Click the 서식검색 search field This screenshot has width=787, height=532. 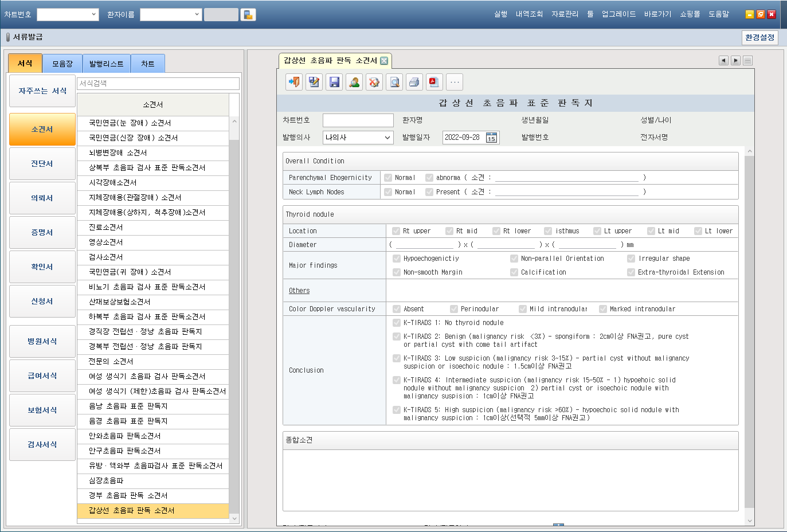pyautogui.click(x=158, y=84)
